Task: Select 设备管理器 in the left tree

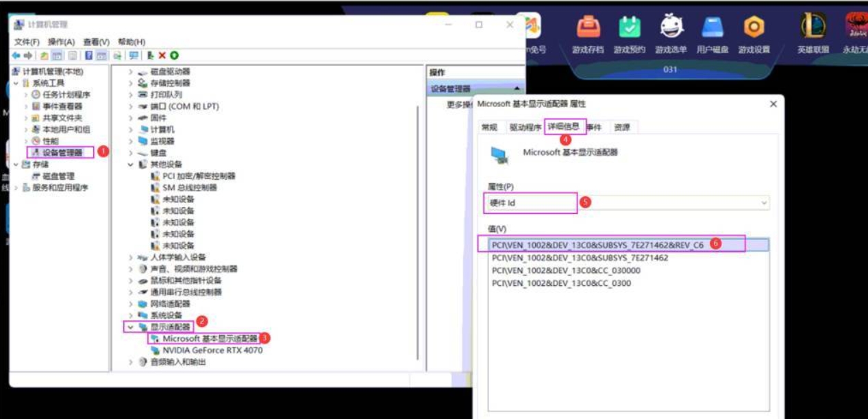Action: 62,152
